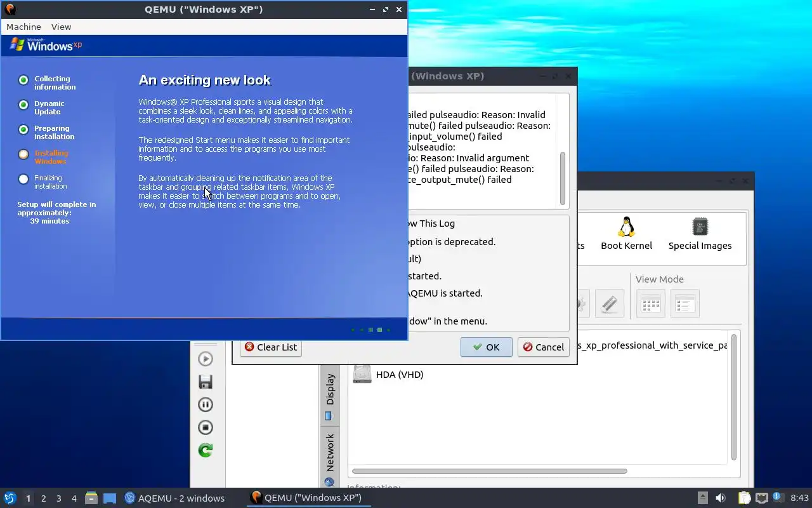Click the device list horizontal scrollbar
Image resolution: width=812 pixels, height=508 pixels.
click(x=489, y=471)
